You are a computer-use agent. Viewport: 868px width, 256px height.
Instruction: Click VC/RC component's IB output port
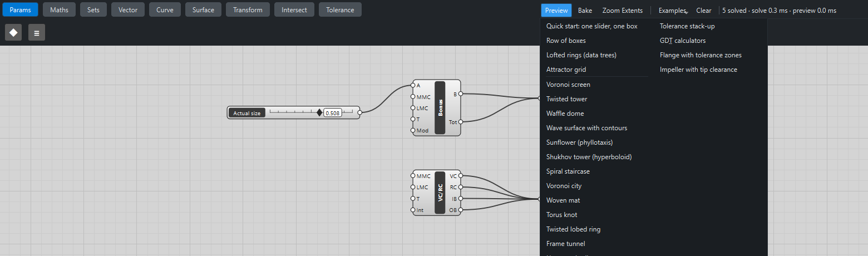pos(461,199)
